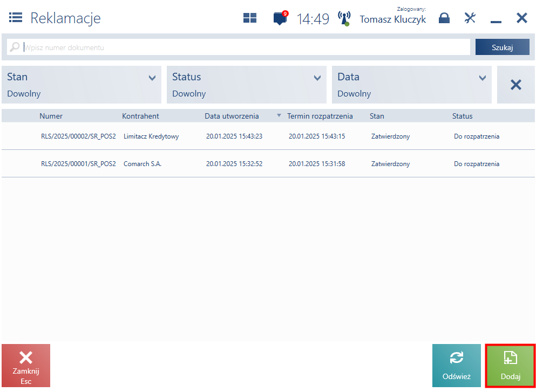536x392 pixels.
Task: Add a new complaint with Dodaj
Action: pos(511,366)
